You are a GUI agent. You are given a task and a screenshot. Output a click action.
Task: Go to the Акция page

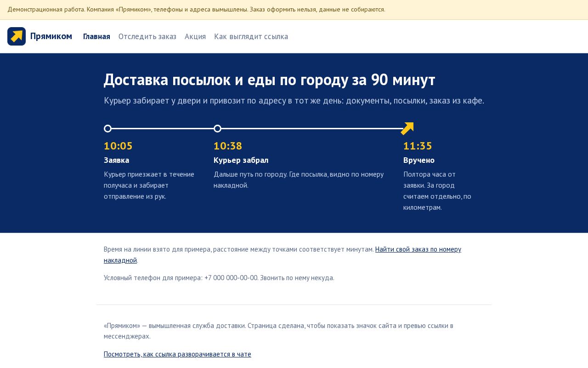click(195, 36)
